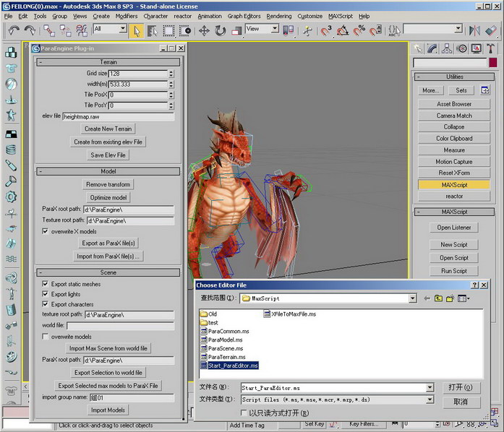This screenshot has width=504, height=432.
Task: Open the Old folder in file list
Action: tap(208, 314)
